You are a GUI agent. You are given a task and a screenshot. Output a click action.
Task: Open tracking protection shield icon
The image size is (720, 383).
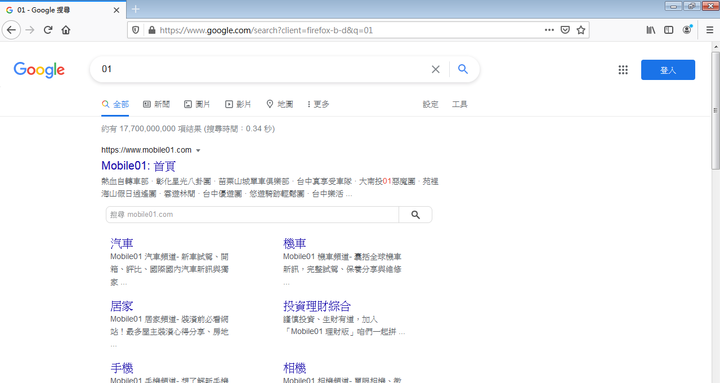[x=135, y=30]
